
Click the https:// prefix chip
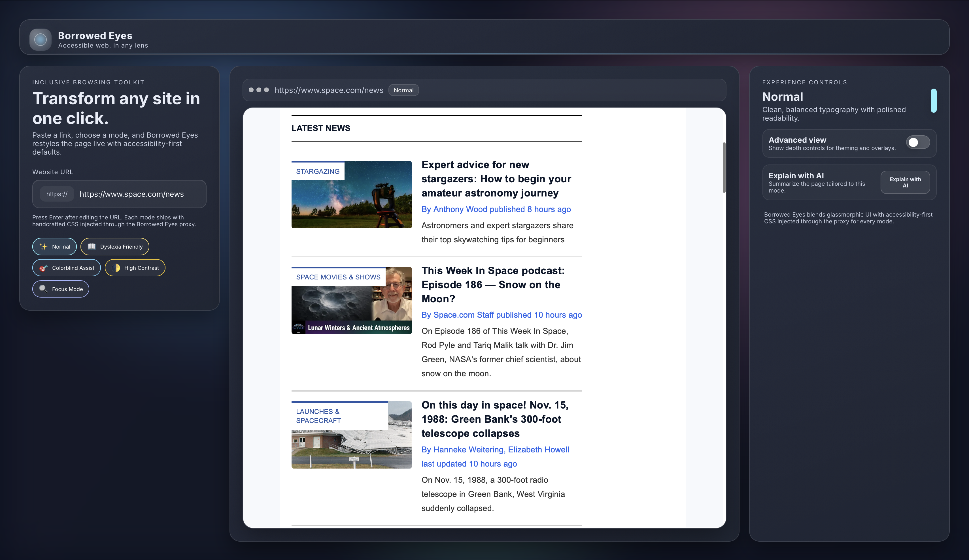(57, 194)
